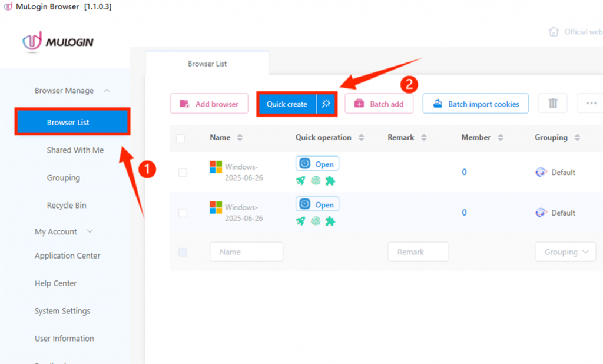The width and height of the screenshot is (603, 364).
Task: Click the MuLogin logo in the sidebar
Action: click(58, 41)
